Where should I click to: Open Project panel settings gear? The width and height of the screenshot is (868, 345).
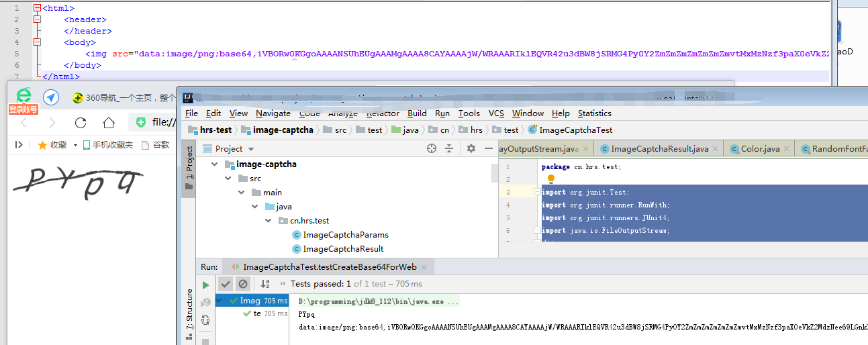tap(471, 148)
